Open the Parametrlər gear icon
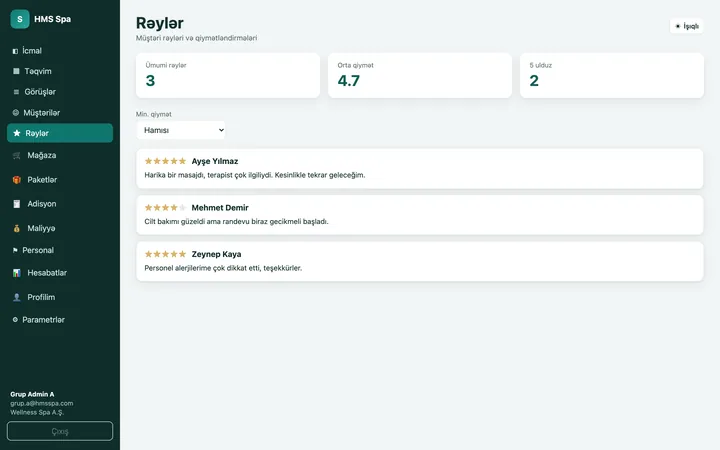 [x=15, y=320]
